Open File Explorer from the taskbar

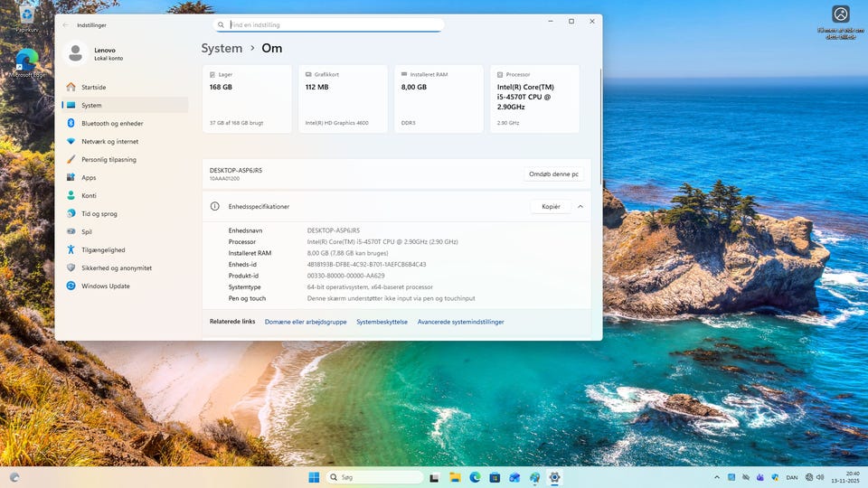[455, 477]
